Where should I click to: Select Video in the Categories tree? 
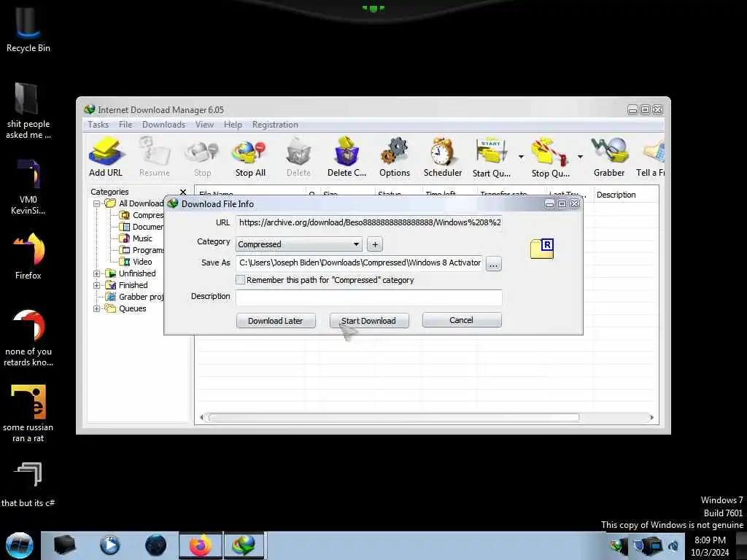click(x=142, y=262)
